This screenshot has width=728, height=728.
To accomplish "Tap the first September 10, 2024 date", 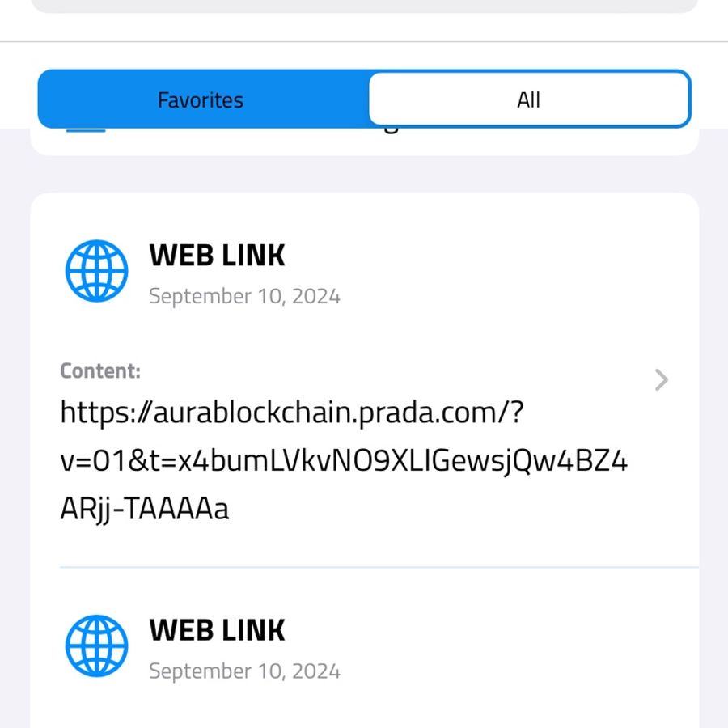I will pos(244,296).
